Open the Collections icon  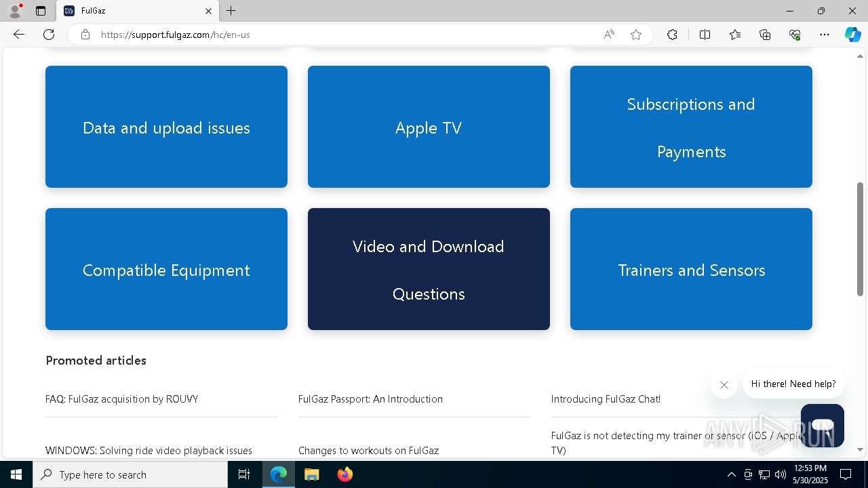(x=765, y=35)
